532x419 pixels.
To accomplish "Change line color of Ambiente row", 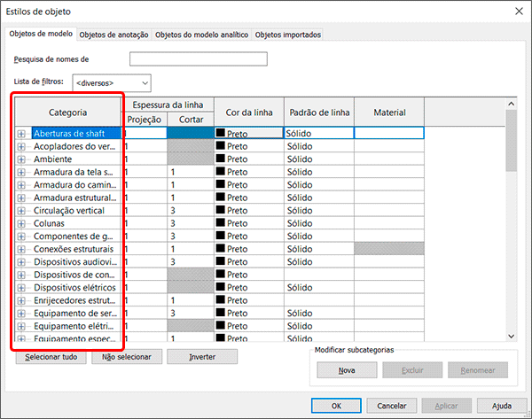I will tap(249, 159).
